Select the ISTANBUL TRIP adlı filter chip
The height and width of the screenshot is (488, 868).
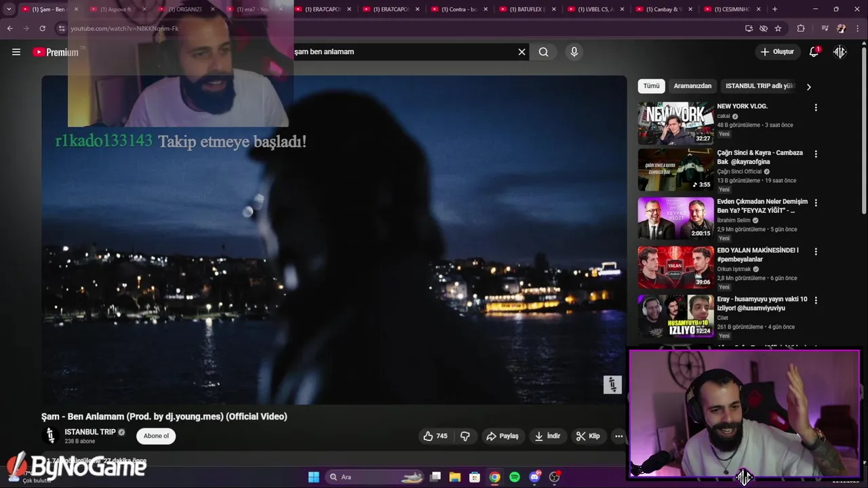[x=759, y=86]
